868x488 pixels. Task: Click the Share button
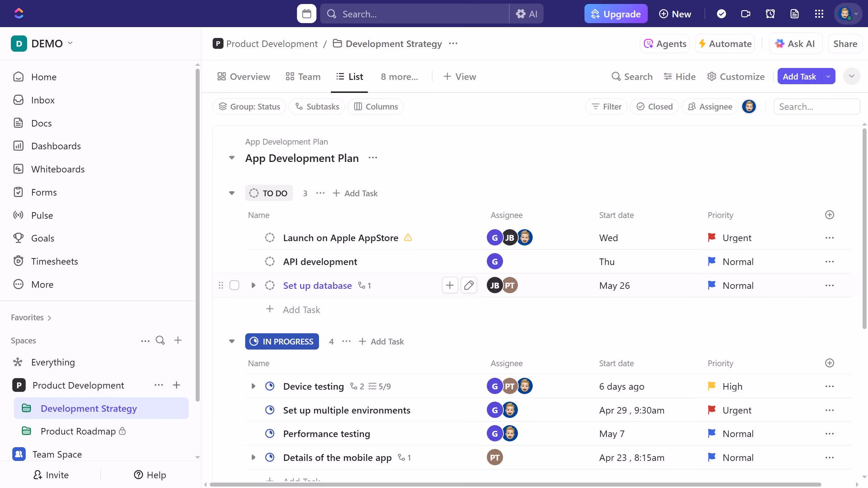[x=845, y=43]
